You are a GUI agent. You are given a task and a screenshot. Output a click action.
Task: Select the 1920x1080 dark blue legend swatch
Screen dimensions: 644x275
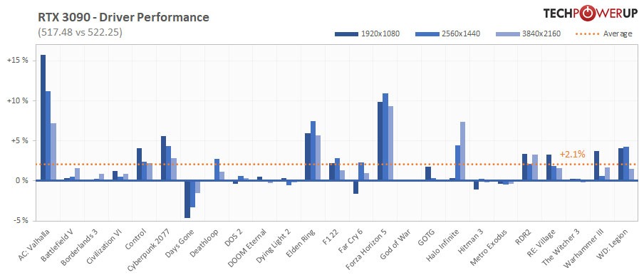point(347,33)
